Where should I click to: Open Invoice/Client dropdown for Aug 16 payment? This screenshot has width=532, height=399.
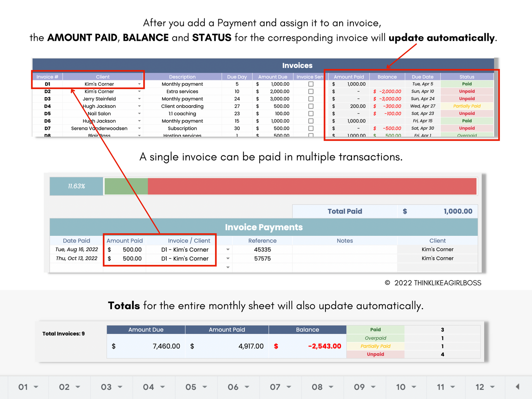point(228,249)
